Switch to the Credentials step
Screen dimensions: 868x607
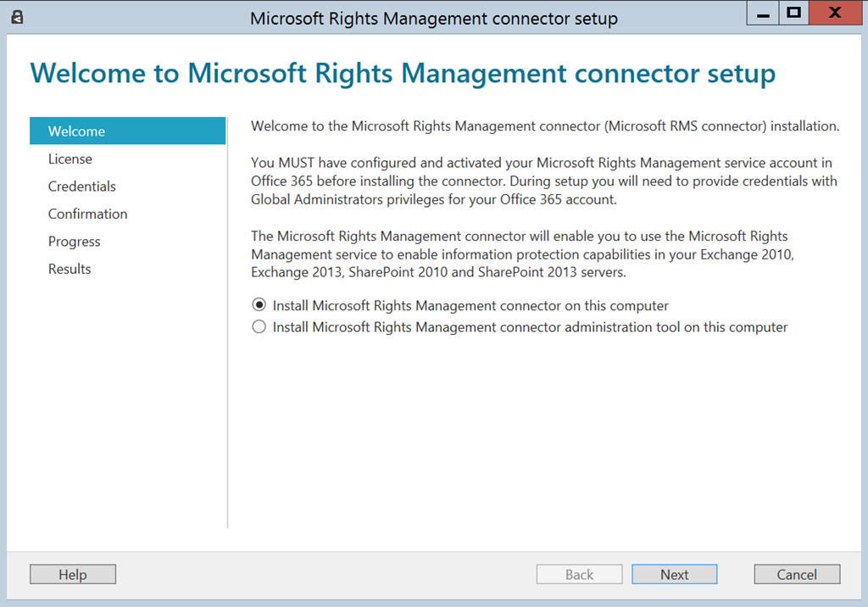[x=82, y=187]
